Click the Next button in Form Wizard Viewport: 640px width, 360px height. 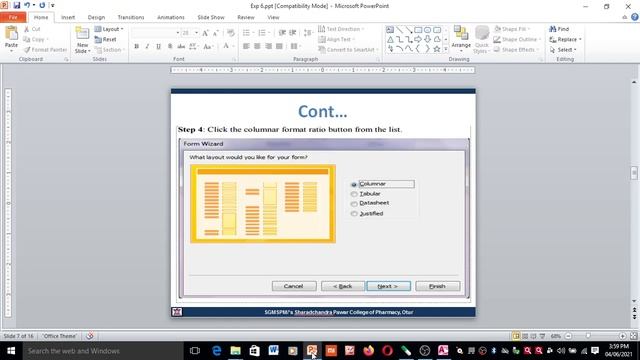[x=388, y=286]
